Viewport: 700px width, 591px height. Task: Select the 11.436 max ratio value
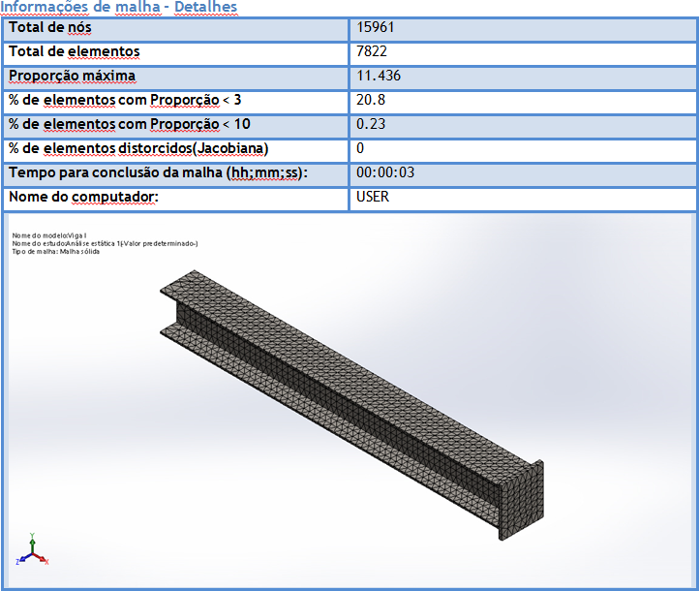pos(378,77)
